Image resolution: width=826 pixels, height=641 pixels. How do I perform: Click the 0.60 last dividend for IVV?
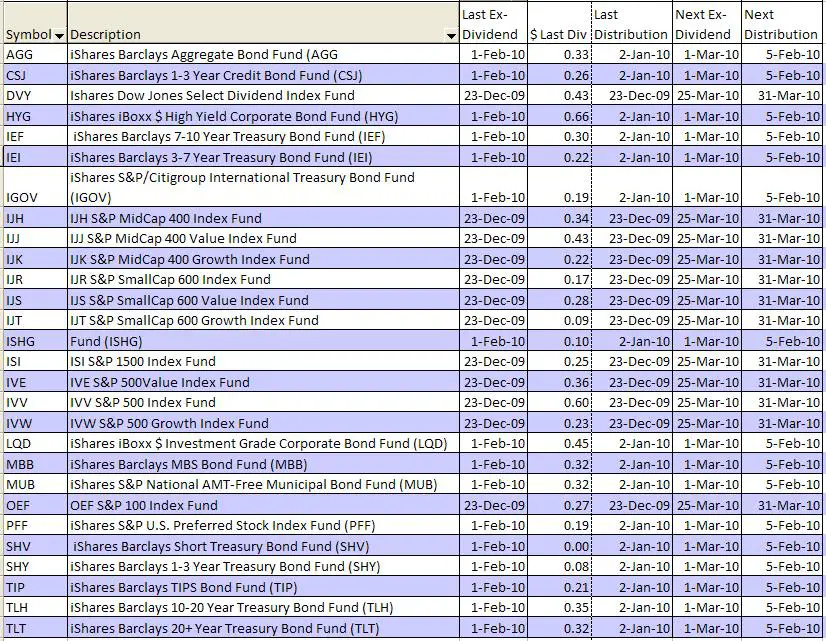click(x=559, y=402)
